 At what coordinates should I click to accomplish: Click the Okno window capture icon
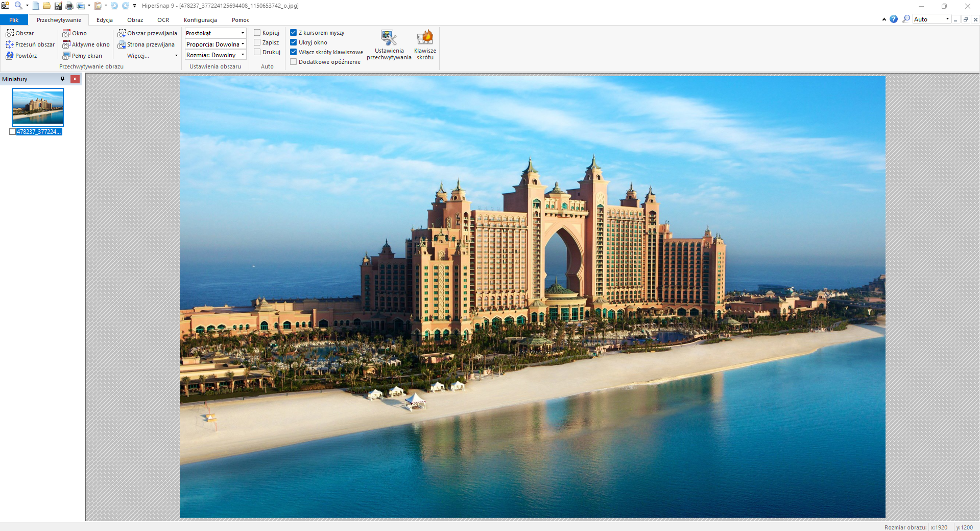[66, 33]
